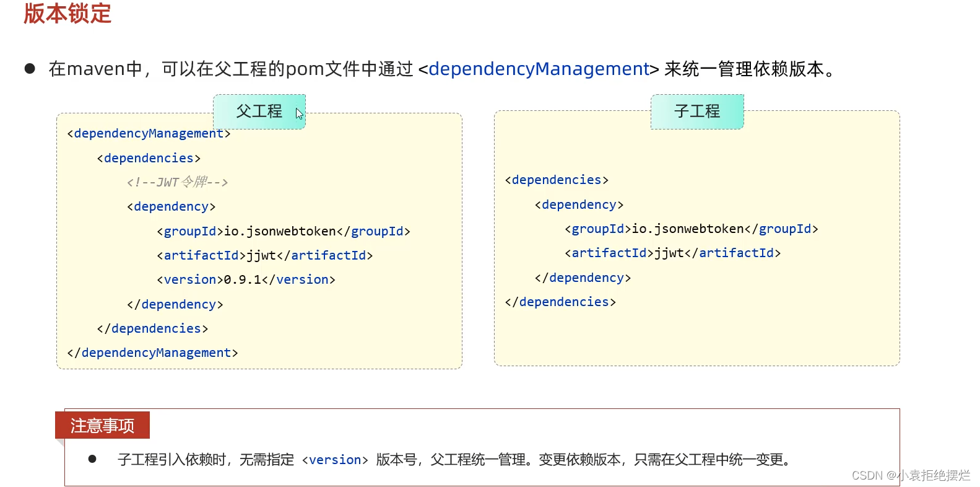
Task: Click opening <dependency> tag in parent code
Action: [x=171, y=206]
